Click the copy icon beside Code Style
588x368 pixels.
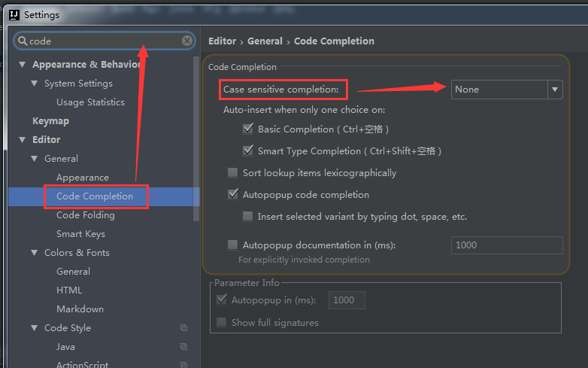click(183, 328)
